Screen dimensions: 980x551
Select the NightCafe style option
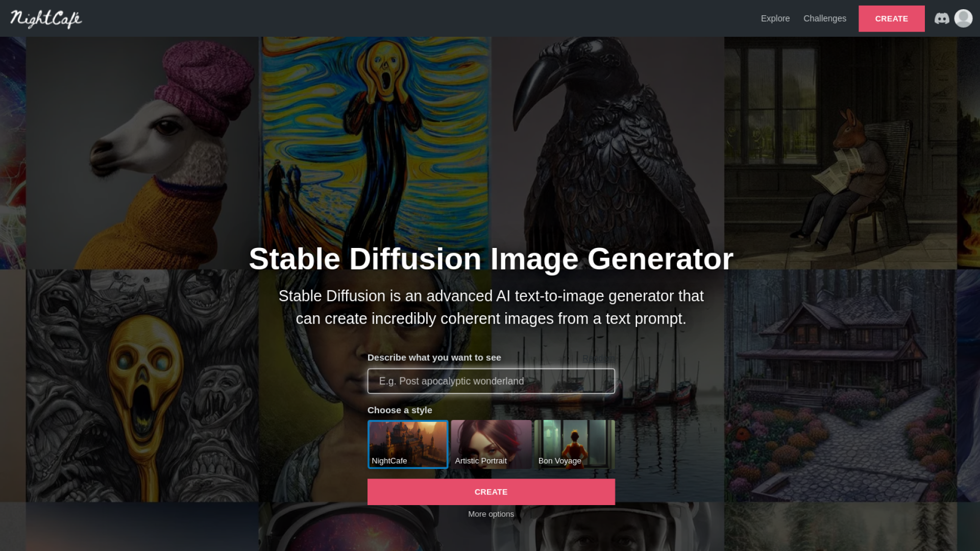click(408, 444)
